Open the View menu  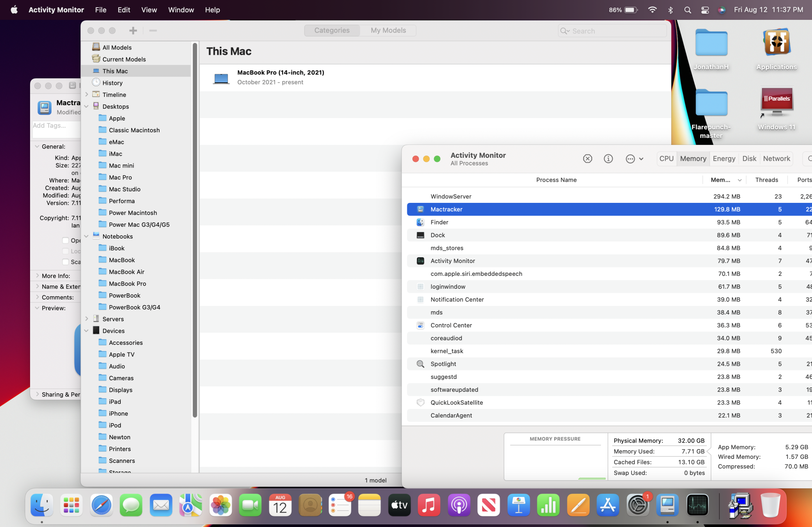pyautogui.click(x=149, y=10)
